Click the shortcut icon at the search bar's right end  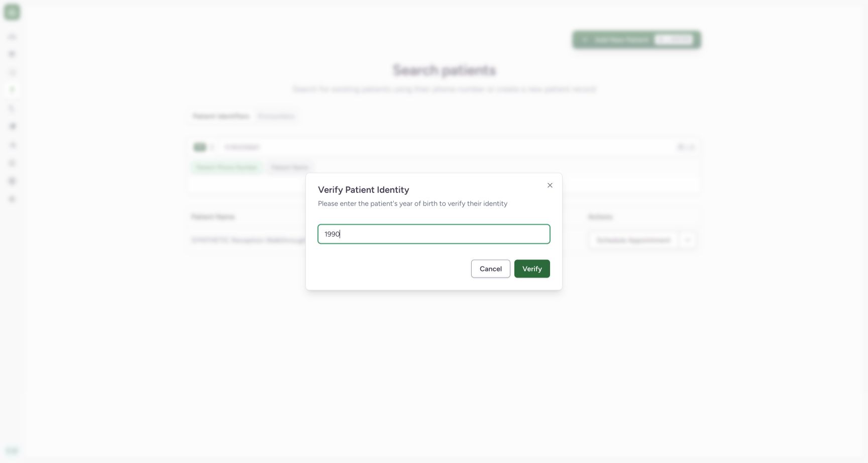click(x=686, y=147)
